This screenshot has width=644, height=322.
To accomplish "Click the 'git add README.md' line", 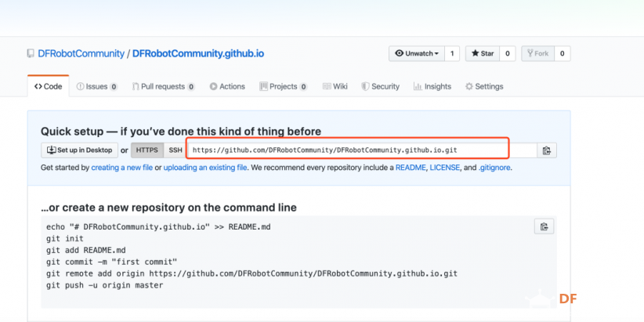I will point(86,250).
